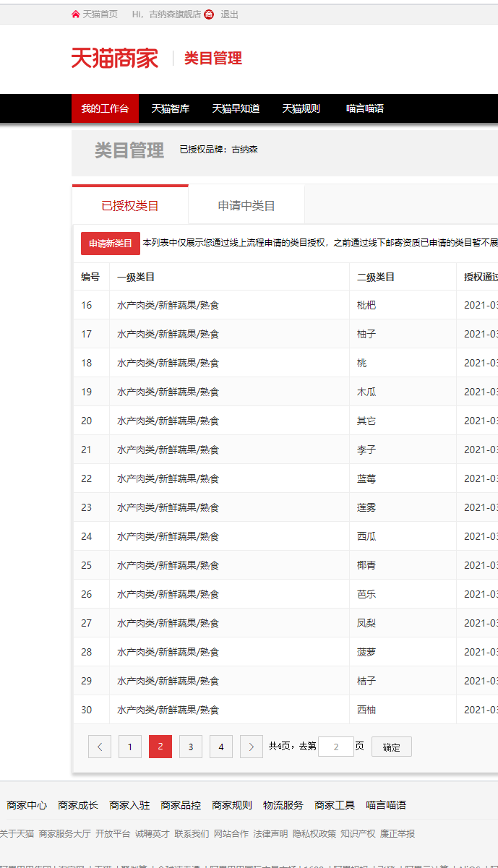Screen dimensions: 498x868
Task: Open 廉正举报 footer link
Action: click(x=398, y=833)
